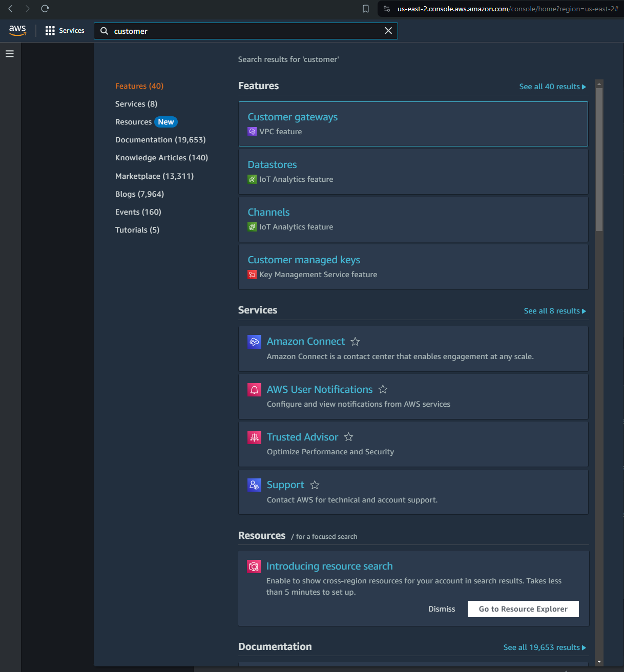Star the AWS User Notifications service

pos(383,390)
